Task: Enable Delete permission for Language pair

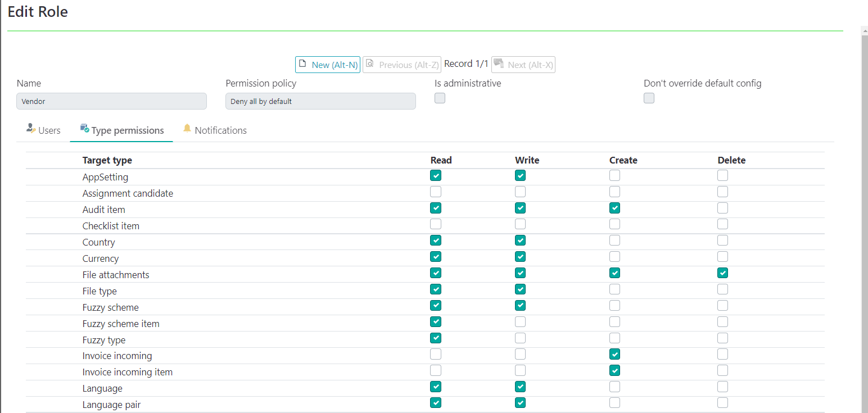Action: coord(723,403)
